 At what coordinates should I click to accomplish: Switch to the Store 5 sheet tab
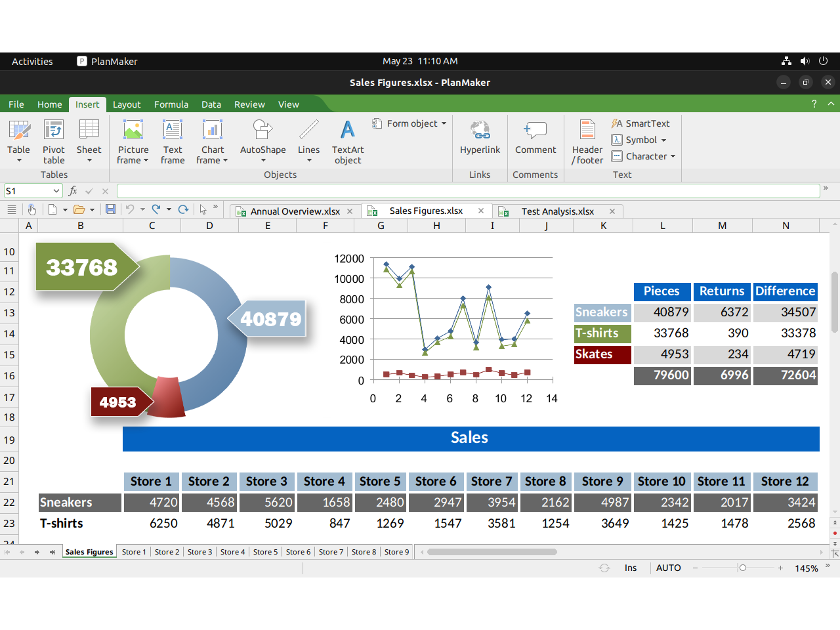[265, 552]
